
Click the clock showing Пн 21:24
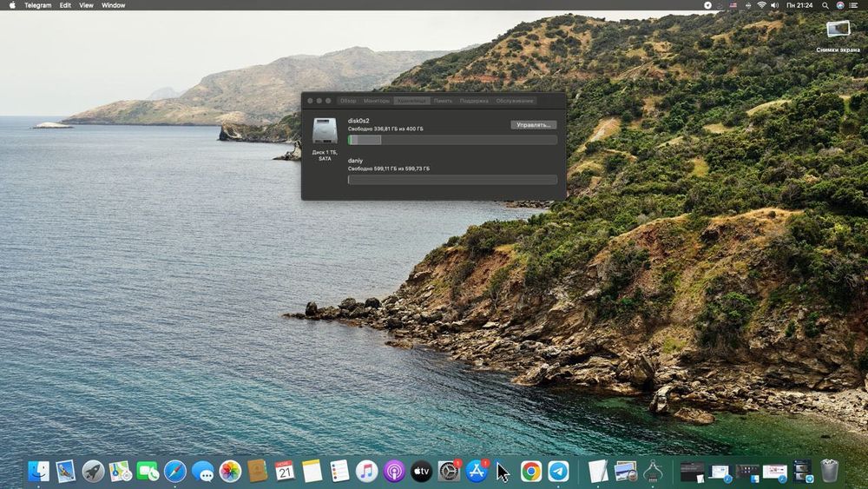(x=799, y=5)
